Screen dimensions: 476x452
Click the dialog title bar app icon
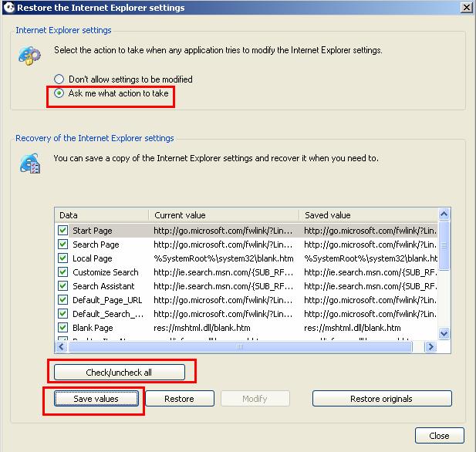(8, 8)
